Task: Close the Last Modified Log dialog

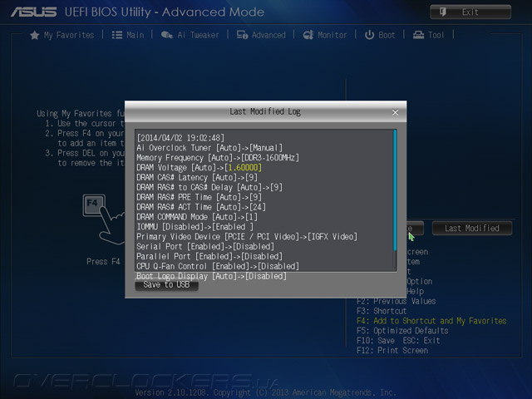Action: tap(395, 112)
